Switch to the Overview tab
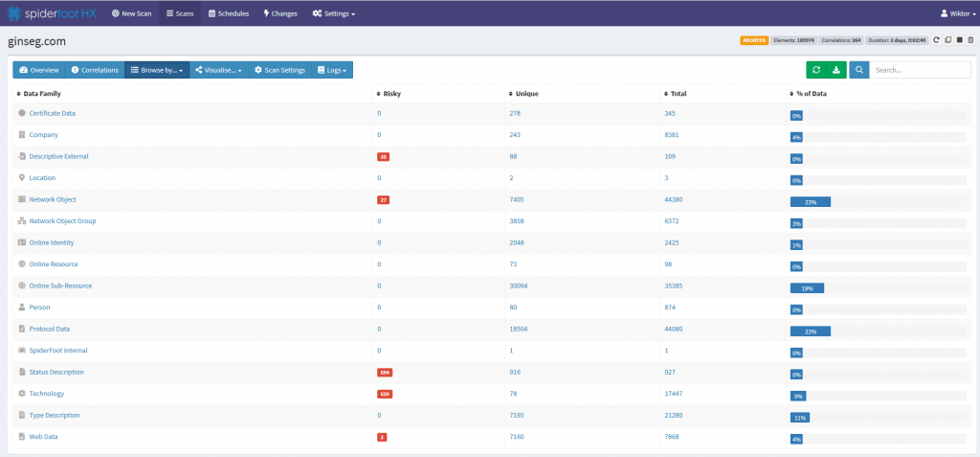 (38, 70)
